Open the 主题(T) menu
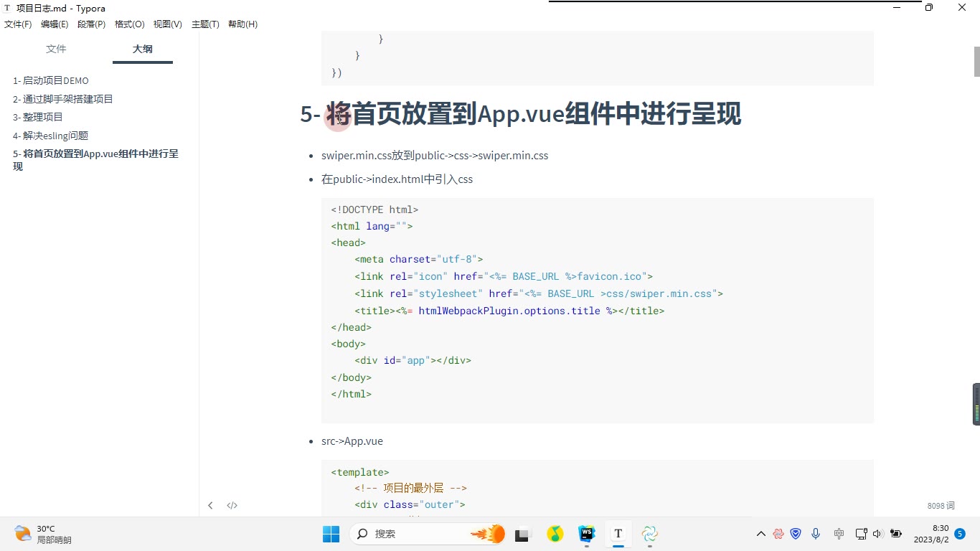Viewport: 980px width, 551px height. tap(205, 24)
